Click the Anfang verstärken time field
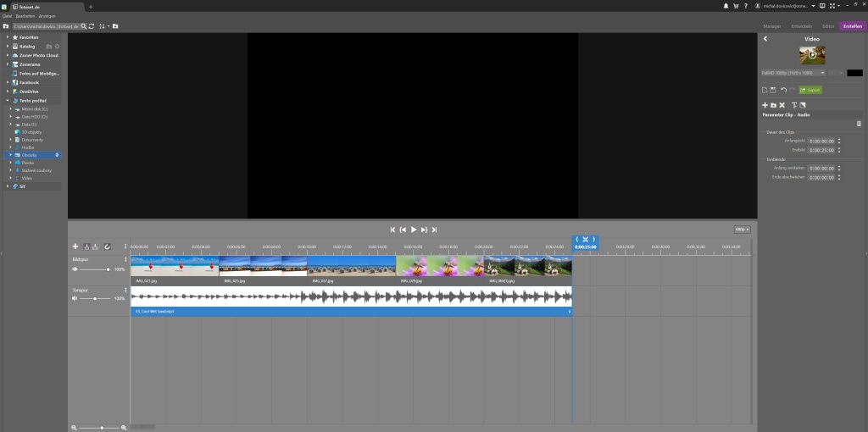This screenshot has width=868, height=432. (x=821, y=169)
